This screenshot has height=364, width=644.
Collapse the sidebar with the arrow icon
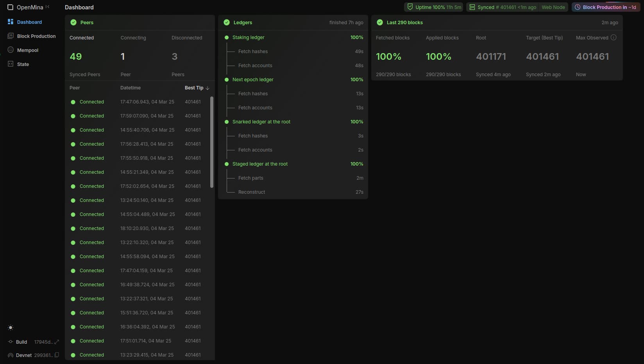[x=48, y=7]
